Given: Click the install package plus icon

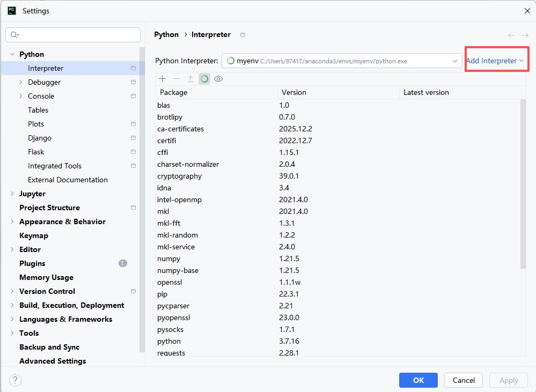Looking at the screenshot, I should [x=163, y=79].
